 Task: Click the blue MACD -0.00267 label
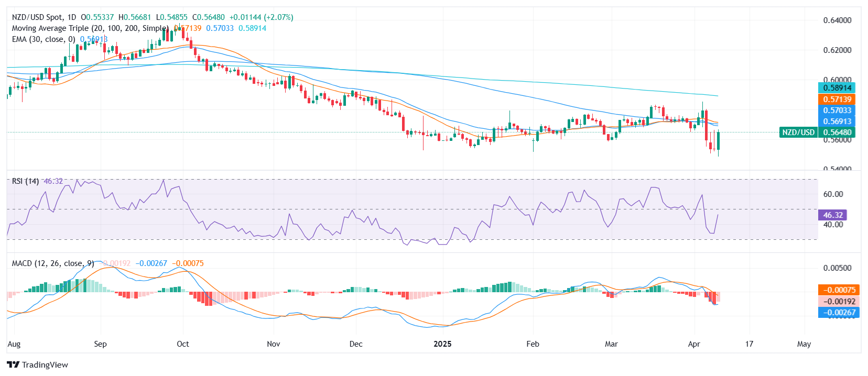(x=838, y=313)
